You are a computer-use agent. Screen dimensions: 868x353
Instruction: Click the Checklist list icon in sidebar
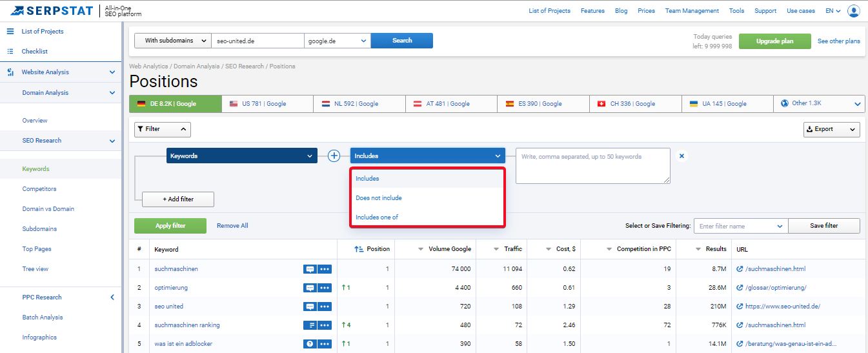pos(10,51)
